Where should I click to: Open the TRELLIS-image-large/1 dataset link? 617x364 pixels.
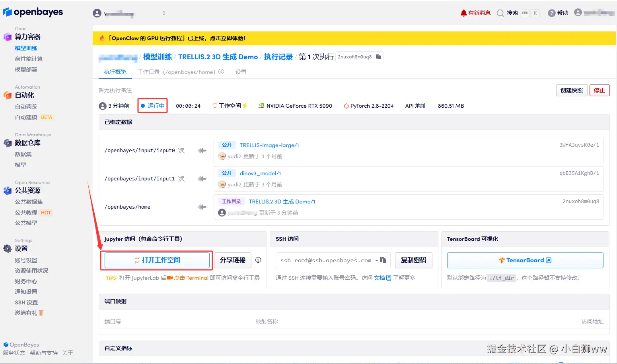tap(269, 145)
